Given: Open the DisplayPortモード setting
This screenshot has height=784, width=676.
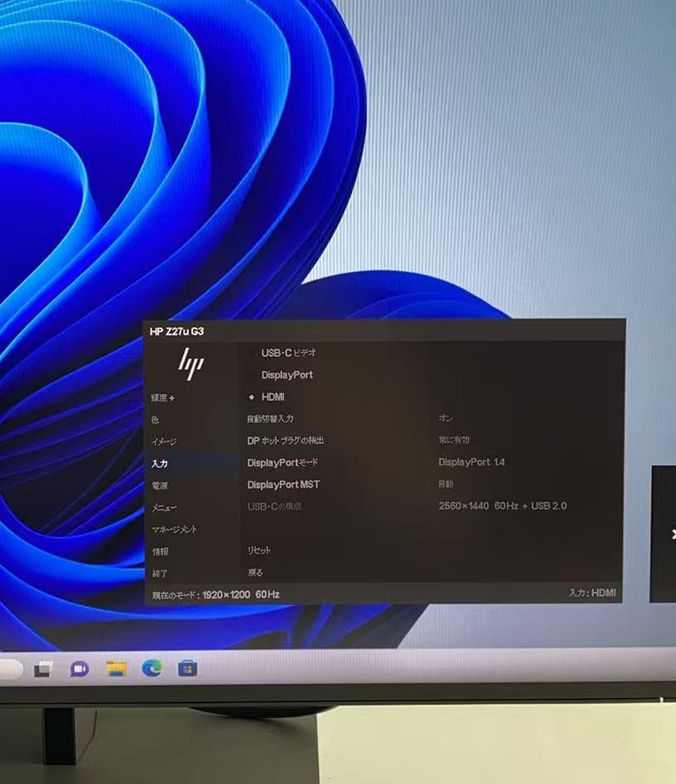Looking at the screenshot, I should click(x=283, y=462).
